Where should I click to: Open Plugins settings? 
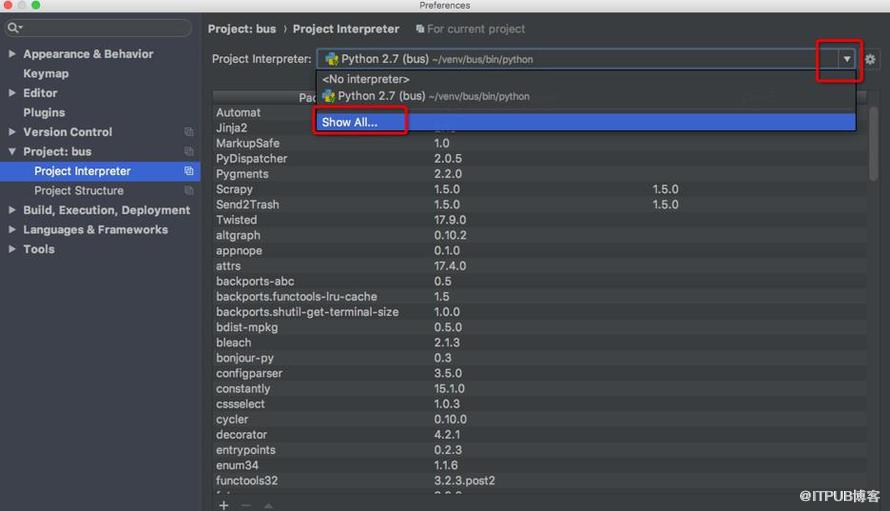44,112
